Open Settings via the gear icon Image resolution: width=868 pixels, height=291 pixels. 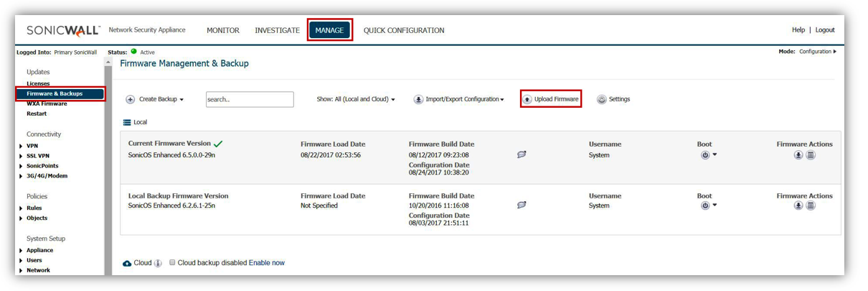pos(602,100)
